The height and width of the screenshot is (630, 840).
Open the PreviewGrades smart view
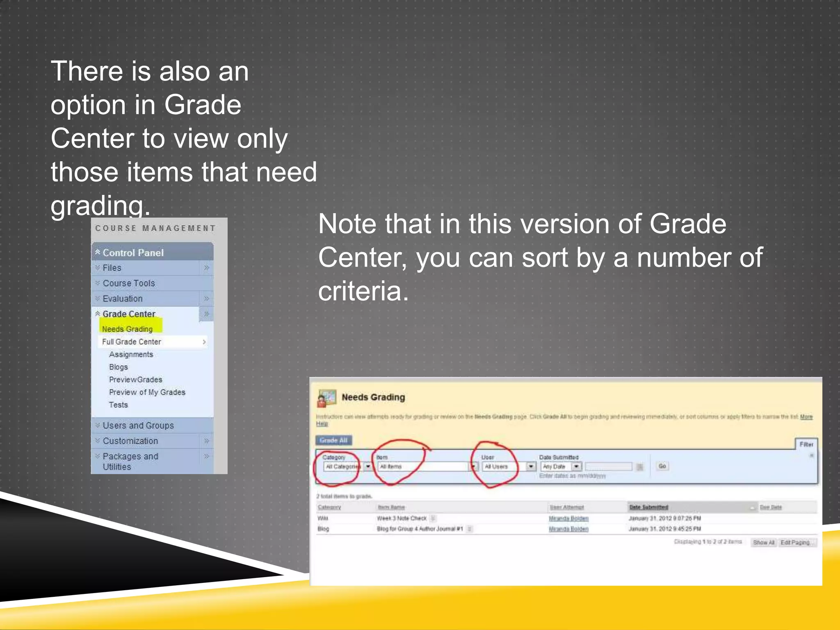coord(136,380)
